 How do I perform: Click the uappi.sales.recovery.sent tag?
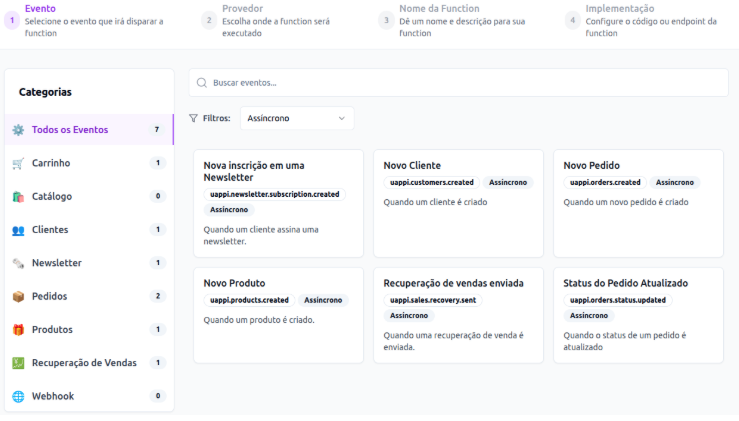coord(433,300)
